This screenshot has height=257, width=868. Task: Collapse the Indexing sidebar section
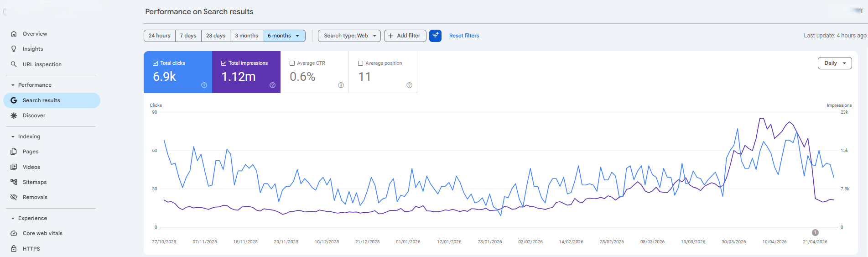[13, 136]
